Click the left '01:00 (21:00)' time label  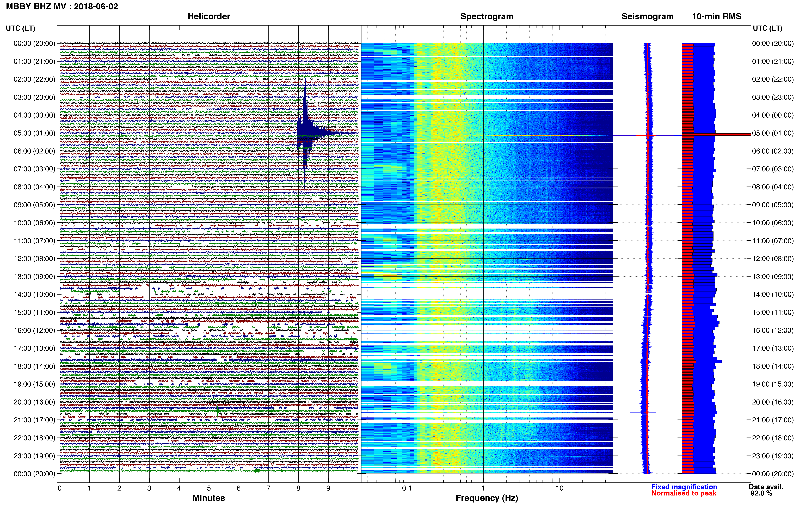tap(34, 62)
